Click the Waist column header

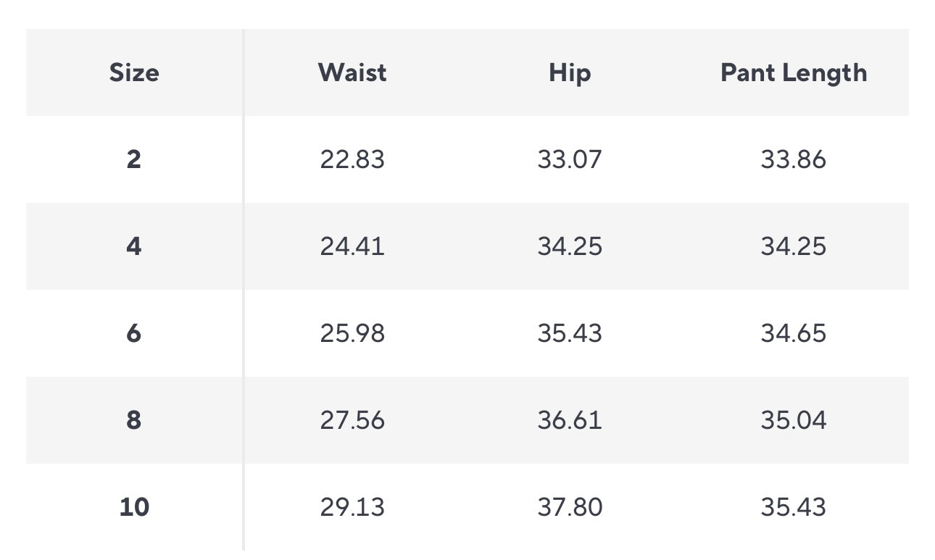(x=352, y=72)
